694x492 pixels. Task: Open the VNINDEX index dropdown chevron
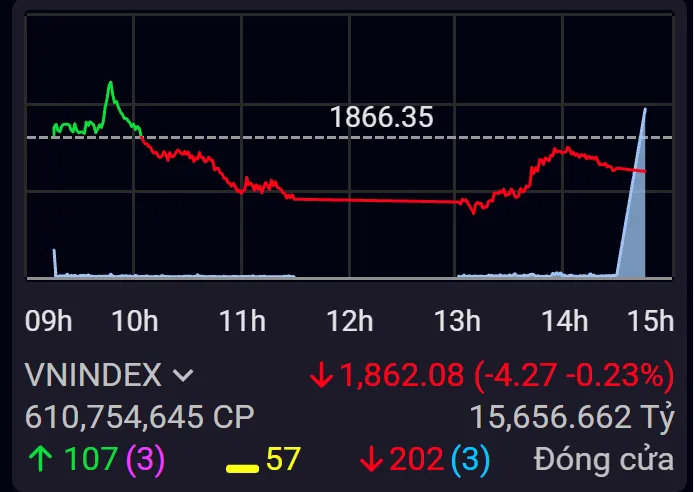click(183, 376)
